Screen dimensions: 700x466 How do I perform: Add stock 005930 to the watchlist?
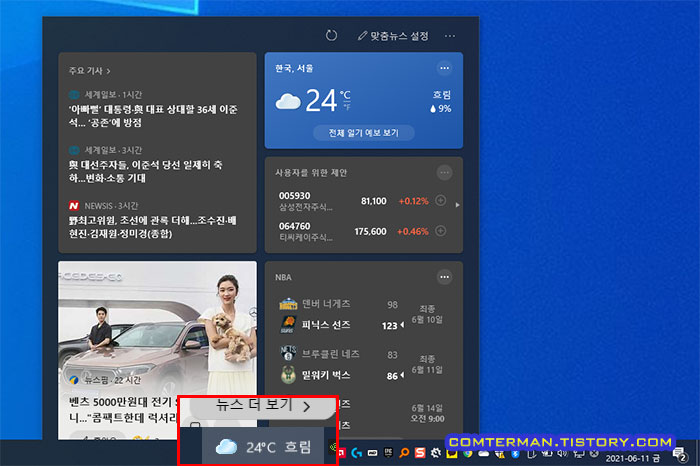click(441, 200)
